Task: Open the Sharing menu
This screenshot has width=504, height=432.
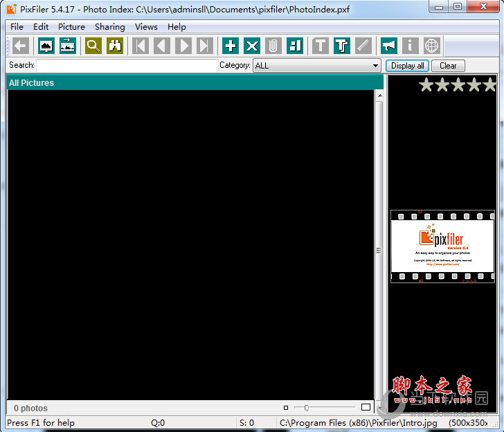Action: 109,27
